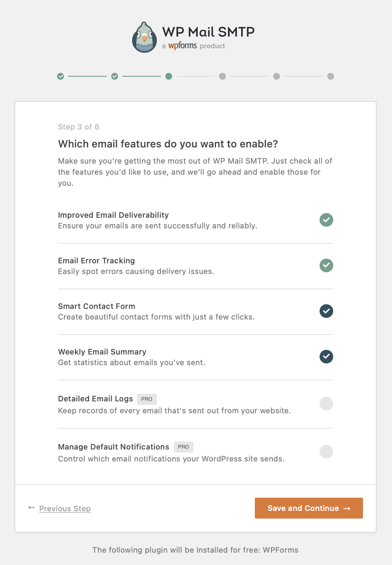Select the second completed step checkmark
The width and height of the screenshot is (392, 565).
coord(114,76)
